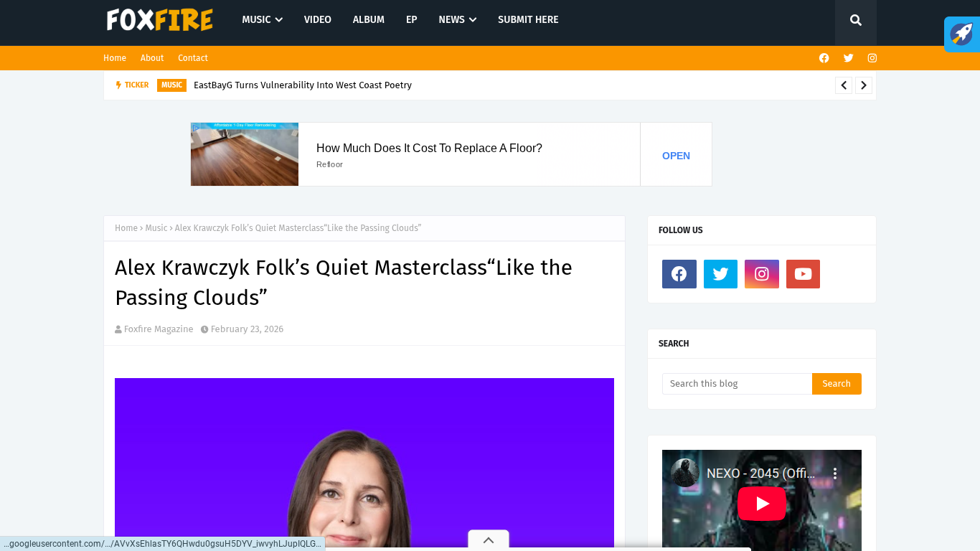The width and height of the screenshot is (980, 551).
Task: Click the Search this blog field
Action: tap(736, 384)
